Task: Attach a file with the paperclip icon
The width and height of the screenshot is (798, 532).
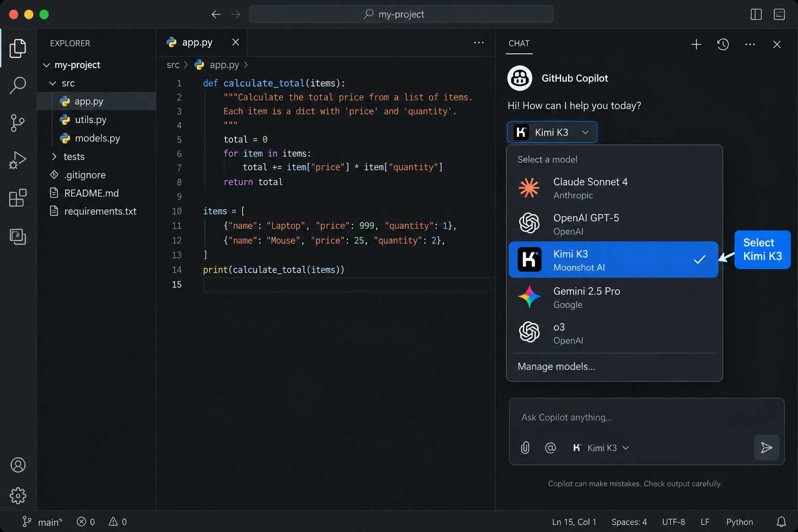Action: coord(525,448)
